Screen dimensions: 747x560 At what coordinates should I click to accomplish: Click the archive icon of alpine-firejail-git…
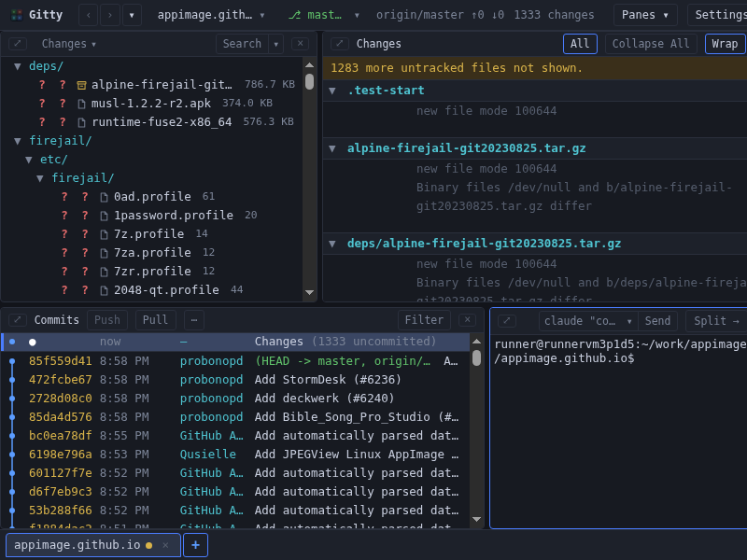click(x=81, y=85)
